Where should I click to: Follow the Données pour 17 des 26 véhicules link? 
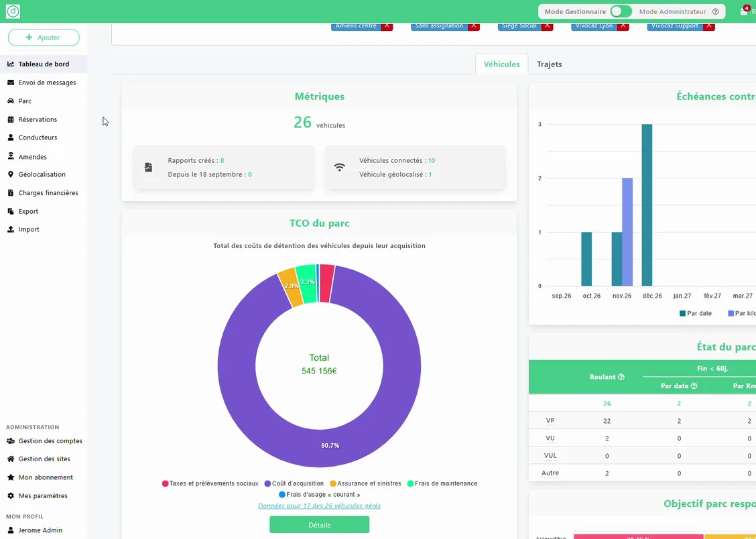(319, 505)
